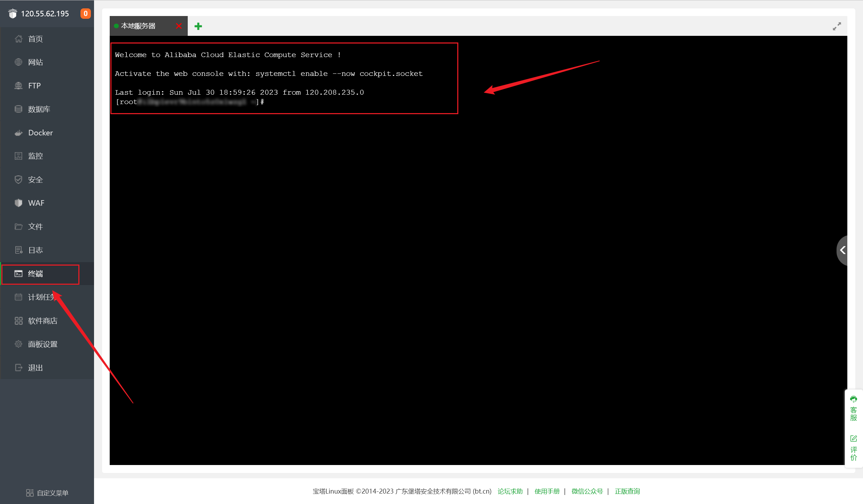Image resolution: width=863 pixels, height=504 pixels.
Task: Click the 文件 folder icon
Action: point(18,227)
